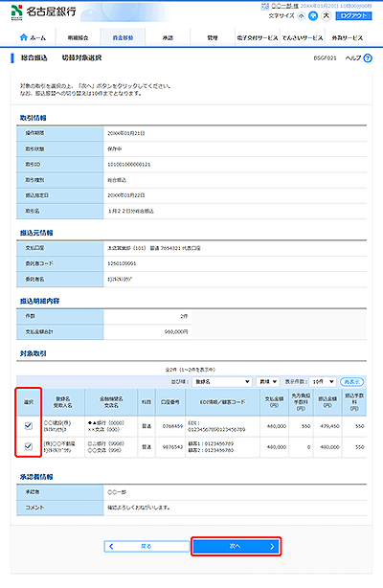
Task: Click the Nagoya Bank logo
Action: point(43,11)
